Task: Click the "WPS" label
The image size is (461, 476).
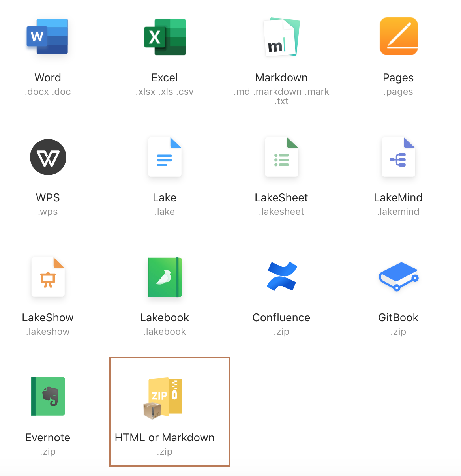Action: tap(48, 197)
